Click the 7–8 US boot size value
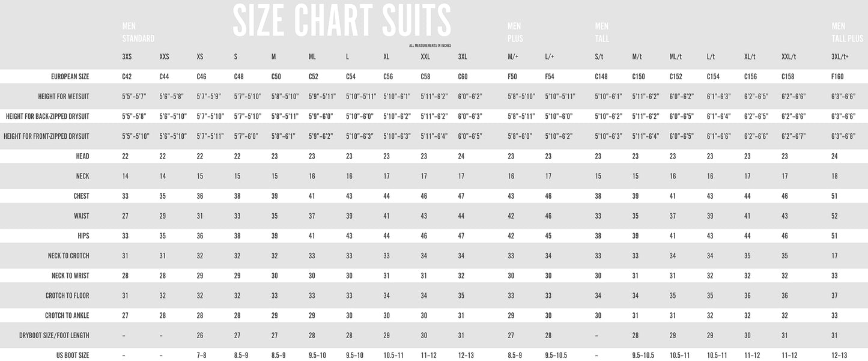This screenshot has height=361, width=868. coord(202,356)
